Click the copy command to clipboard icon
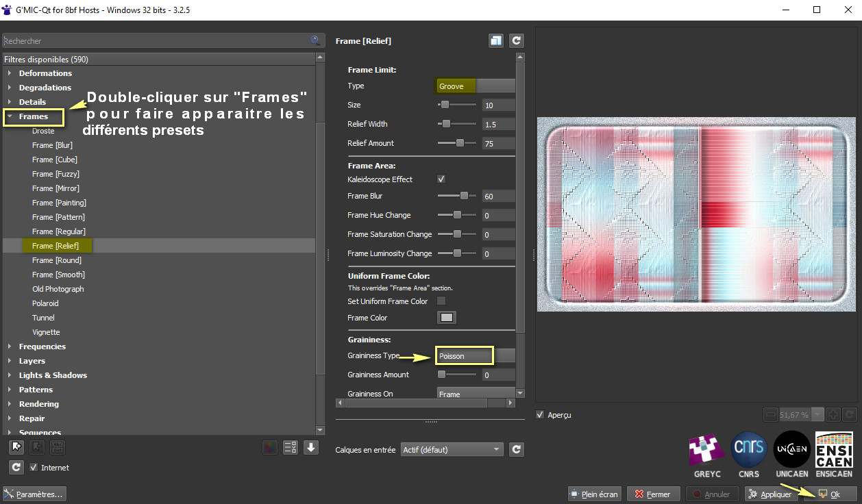This screenshot has height=504, width=862. coord(496,41)
